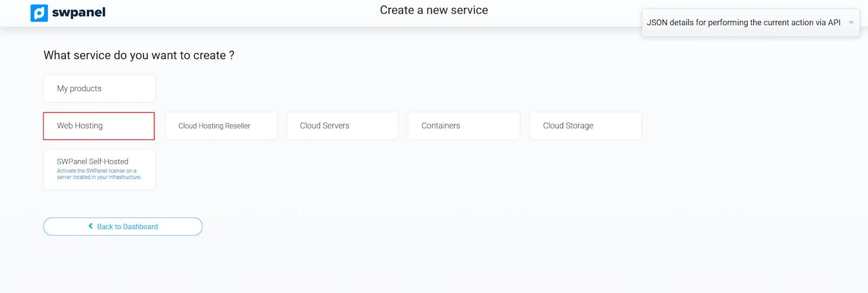Click the 'Activate the SWPanel license' description
Viewport: 868px width, 293px height.
(x=99, y=174)
